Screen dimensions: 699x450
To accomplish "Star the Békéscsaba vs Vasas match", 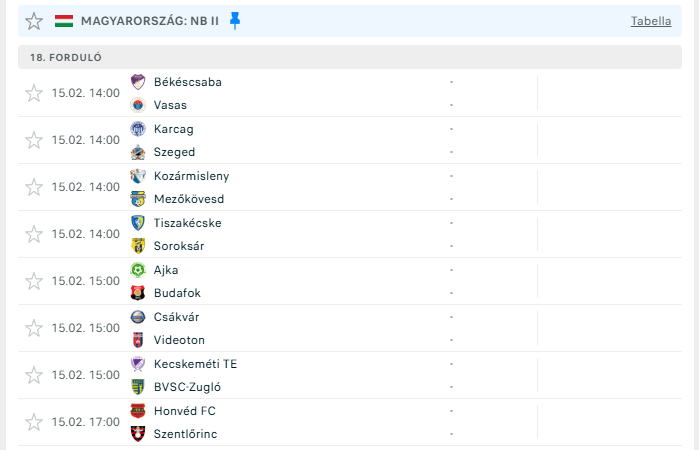I will pyautogui.click(x=34, y=93).
